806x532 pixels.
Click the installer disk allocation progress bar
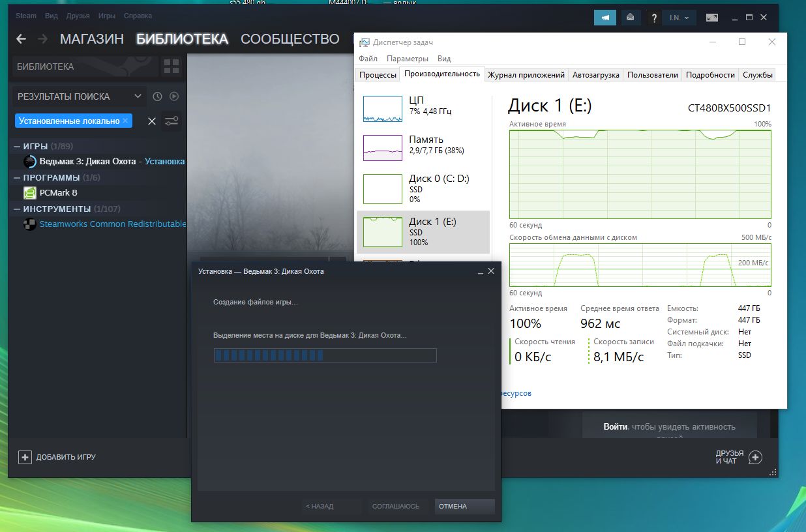[x=325, y=355]
